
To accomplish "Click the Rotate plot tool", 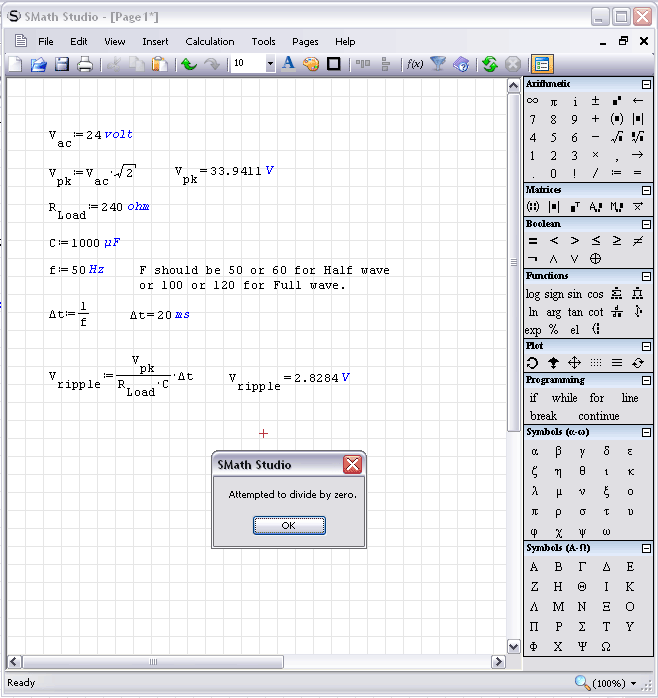I will 533,363.
